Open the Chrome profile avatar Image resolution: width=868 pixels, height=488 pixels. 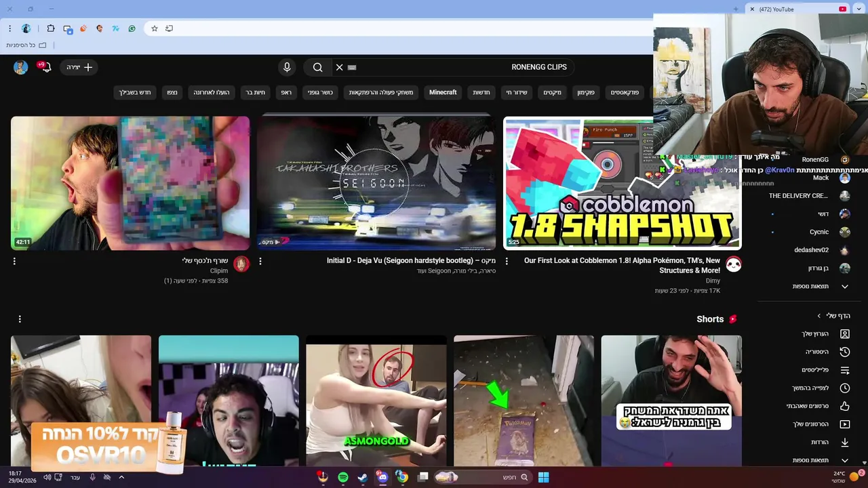coord(26,28)
